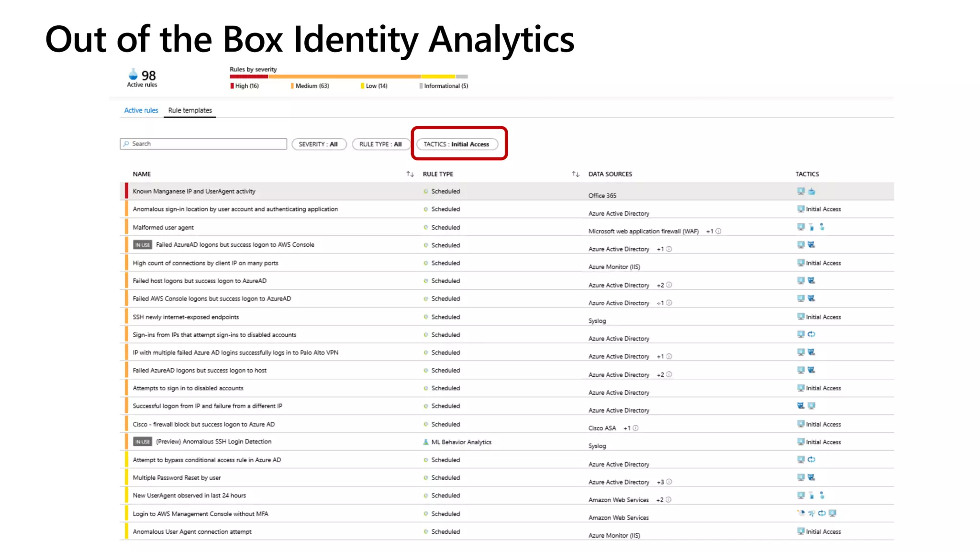Click the info icon next to Cisco ASA +1
The image size is (980, 551).
(635, 428)
